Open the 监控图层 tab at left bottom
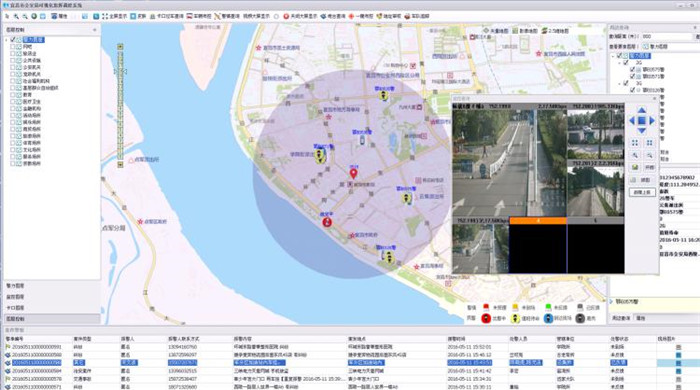The height and width of the screenshot is (390, 700). pyautogui.click(x=52, y=297)
